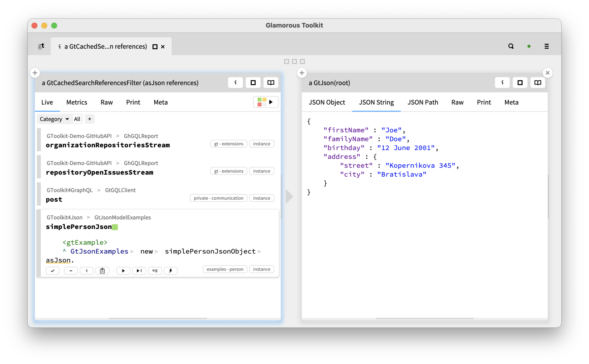Open book view of GtCachedSearchReferencesFilter pane
The image size is (589, 364).
tap(271, 83)
